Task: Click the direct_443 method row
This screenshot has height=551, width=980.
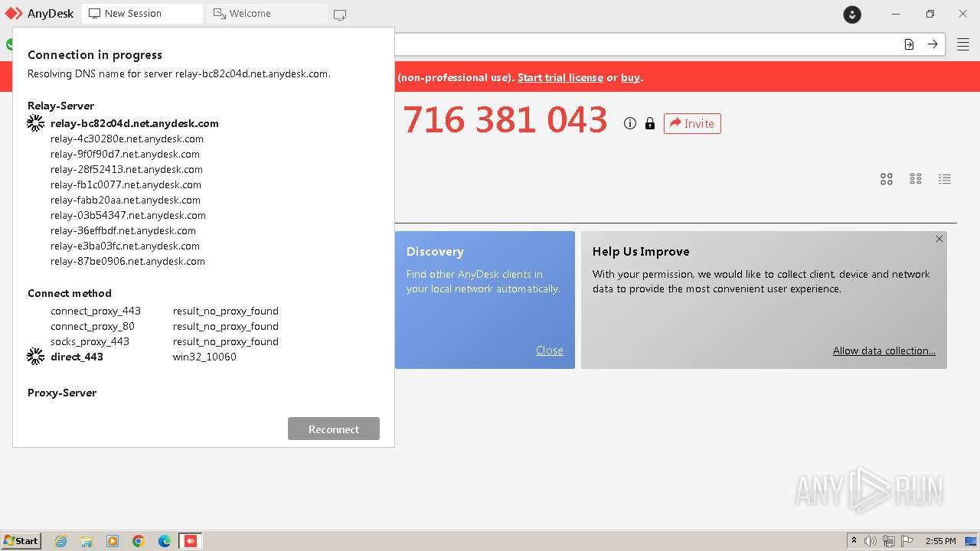Action: coord(143,357)
